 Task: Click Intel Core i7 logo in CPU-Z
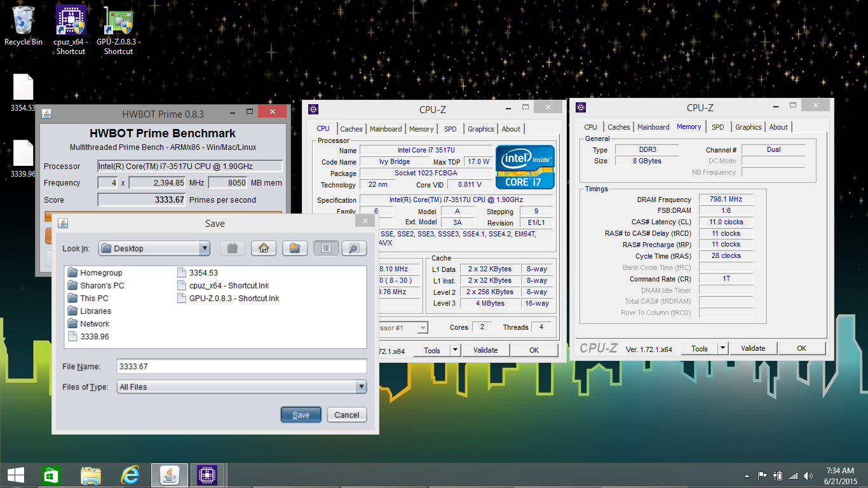click(525, 168)
